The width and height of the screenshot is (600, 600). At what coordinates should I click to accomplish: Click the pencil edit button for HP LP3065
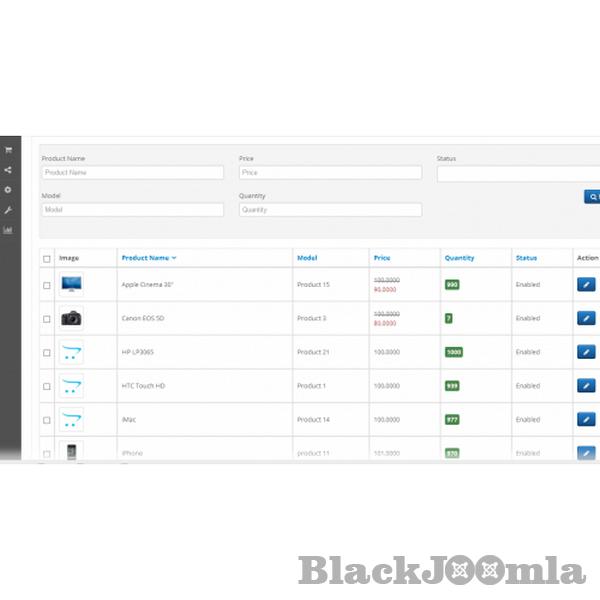(586, 352)
